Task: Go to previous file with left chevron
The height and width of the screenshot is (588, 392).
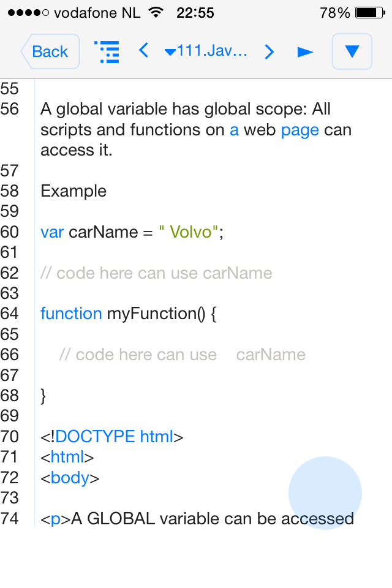Action: 144,50
